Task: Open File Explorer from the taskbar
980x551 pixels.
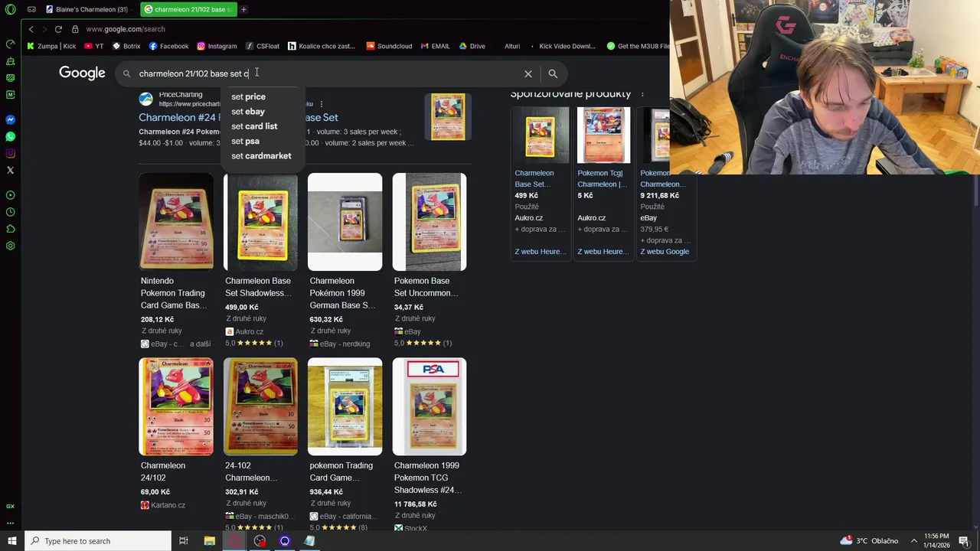Action: pos(209,541)
